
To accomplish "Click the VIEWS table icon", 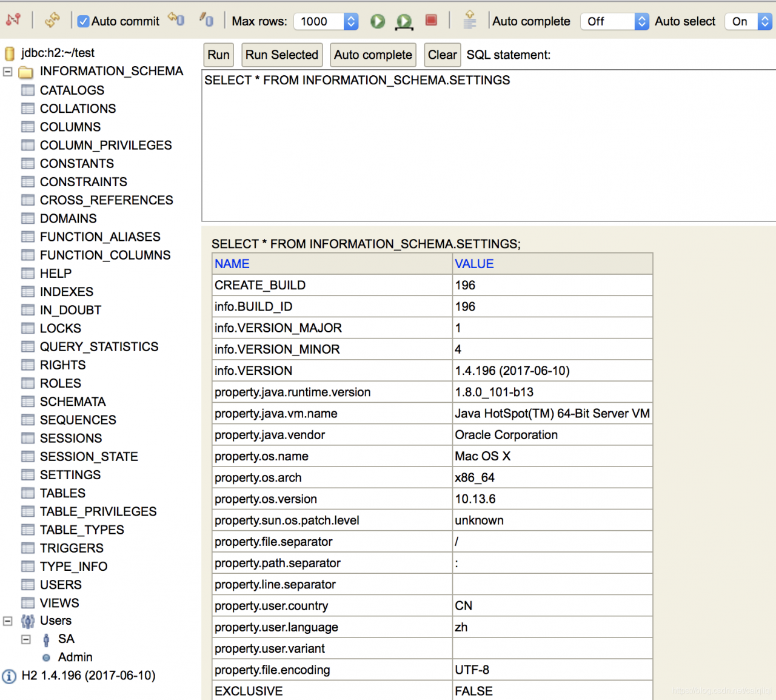I will [28, 603].
